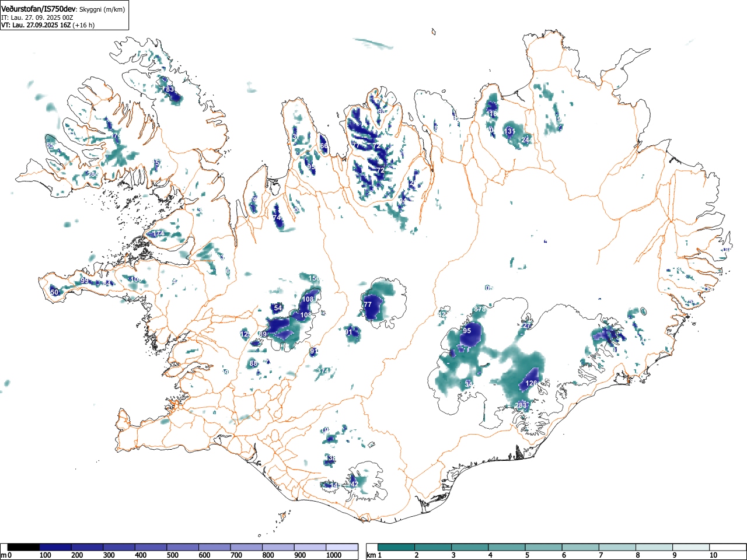Click the '54' visibility value on the map
The height and width of the screenshot is (560, 747).
[x=278, y=308]
